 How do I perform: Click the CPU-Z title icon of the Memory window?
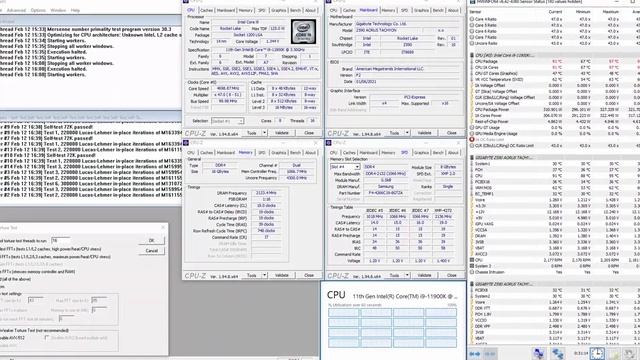pos(186,142)
